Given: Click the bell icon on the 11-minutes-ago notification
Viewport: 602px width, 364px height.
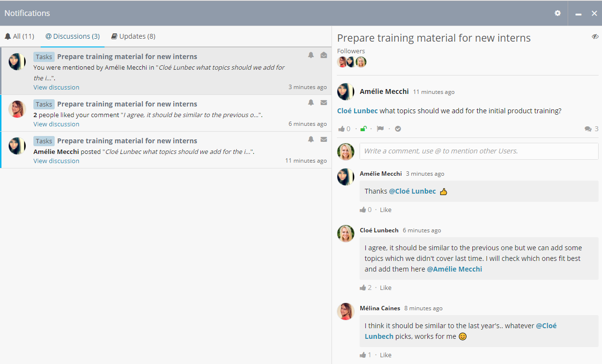Looking at the screenshot, I should [x=311, y=139].
